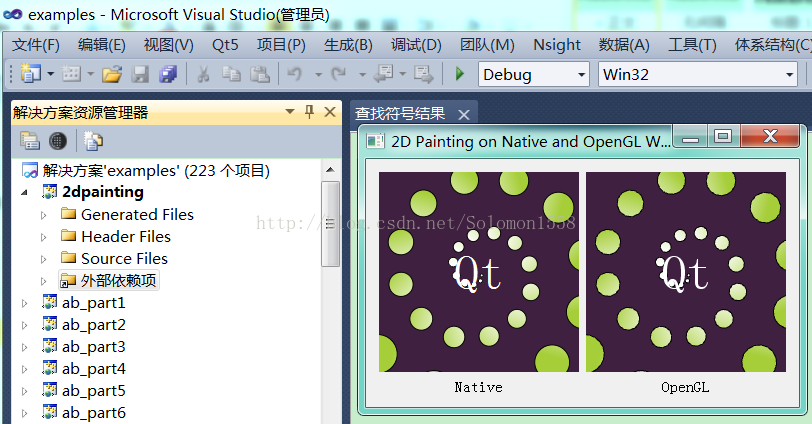
Task: Click the 2dpainting project icon
Action: point(50,192)
